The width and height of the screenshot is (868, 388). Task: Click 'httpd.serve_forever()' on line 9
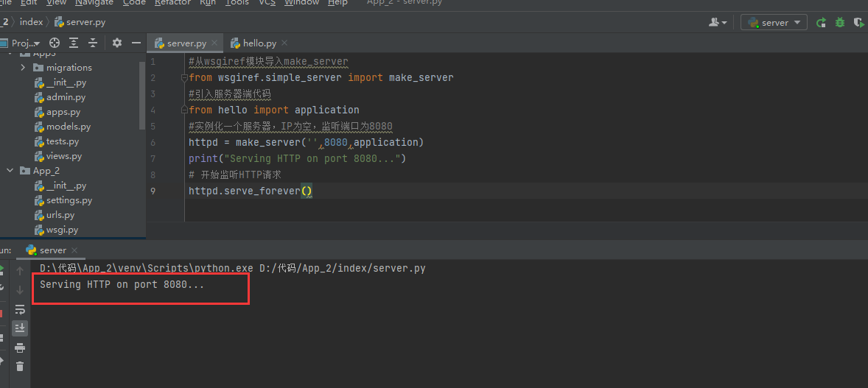251,191
